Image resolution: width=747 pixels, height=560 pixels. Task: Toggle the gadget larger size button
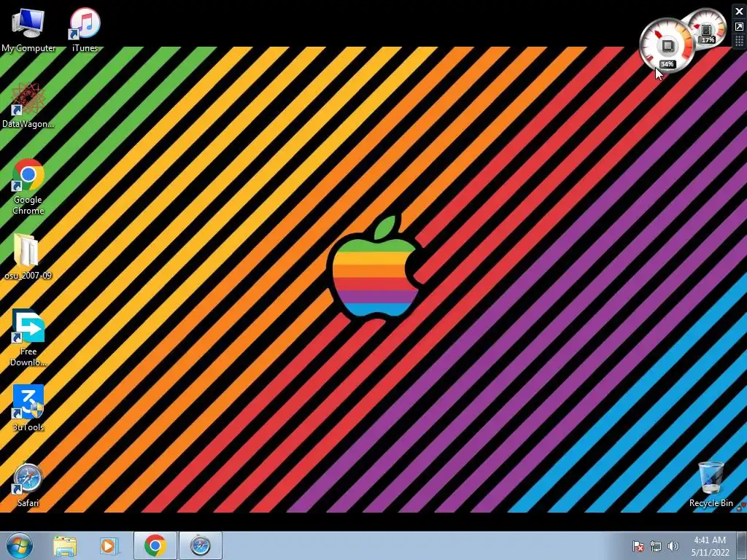(740, 27)
